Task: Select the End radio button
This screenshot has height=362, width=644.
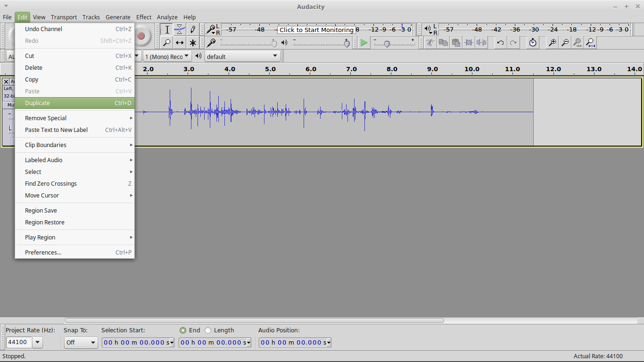Action: (183, 330)
